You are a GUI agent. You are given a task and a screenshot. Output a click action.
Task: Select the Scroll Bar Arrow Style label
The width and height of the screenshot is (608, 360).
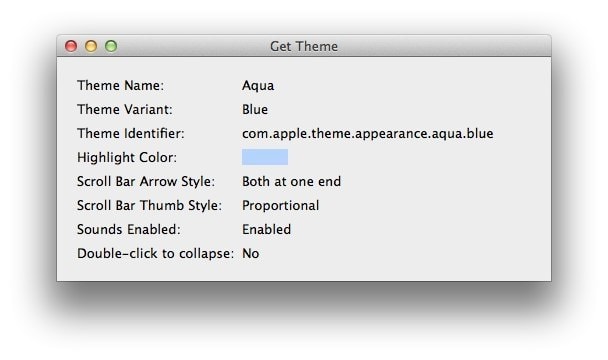tap(146, 182)
